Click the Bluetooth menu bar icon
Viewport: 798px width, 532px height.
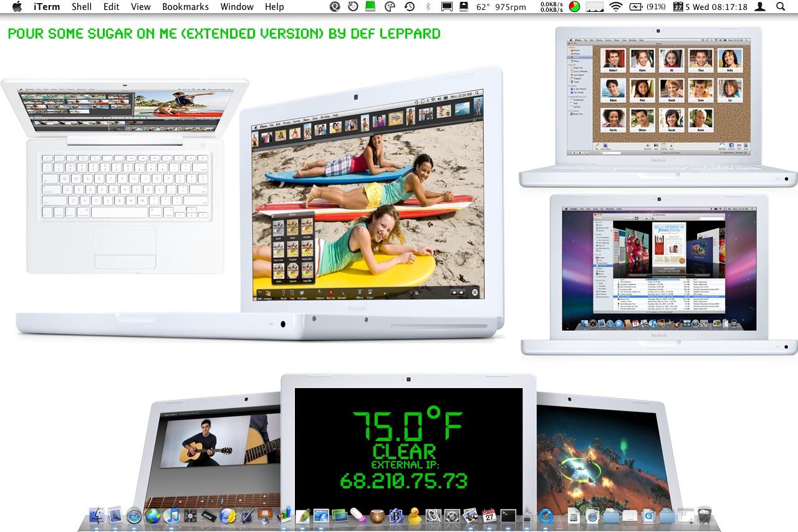[428, 7]
